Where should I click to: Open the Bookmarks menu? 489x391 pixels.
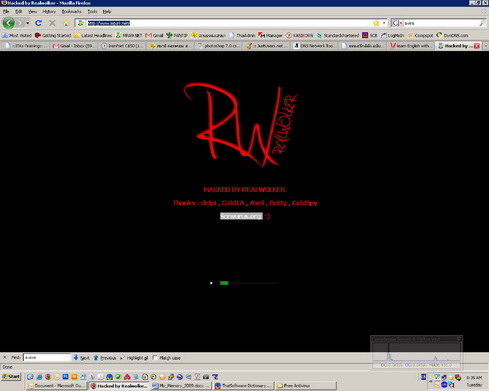tap(71, 11)
